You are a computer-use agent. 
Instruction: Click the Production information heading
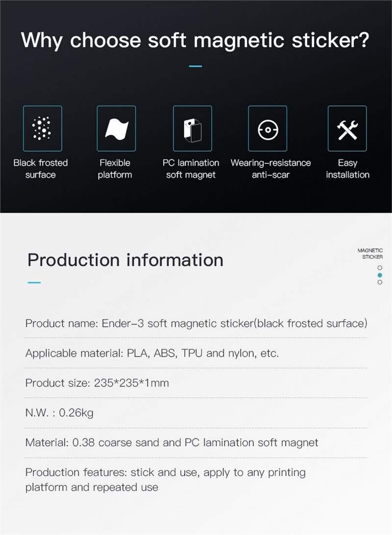125,259
